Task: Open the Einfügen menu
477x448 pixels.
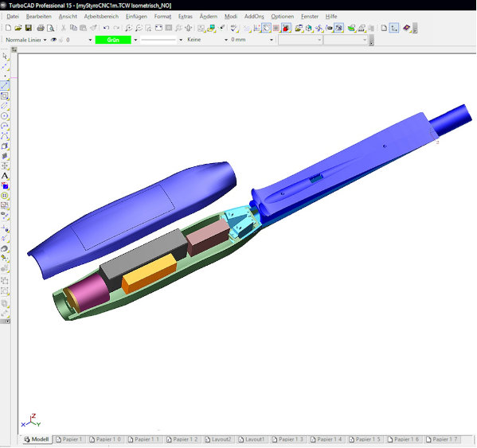Action: coord(136,17)
